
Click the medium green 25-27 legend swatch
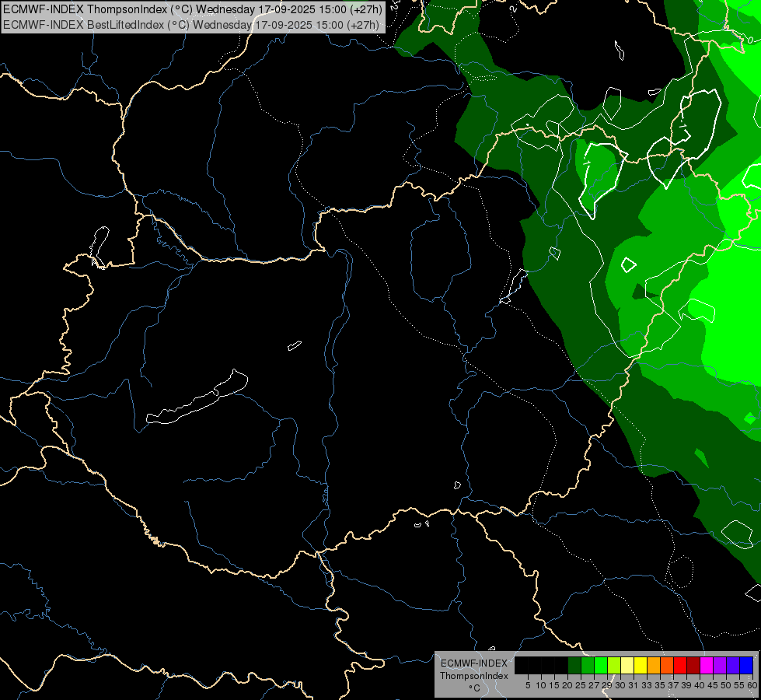click(x=588, y=665)
